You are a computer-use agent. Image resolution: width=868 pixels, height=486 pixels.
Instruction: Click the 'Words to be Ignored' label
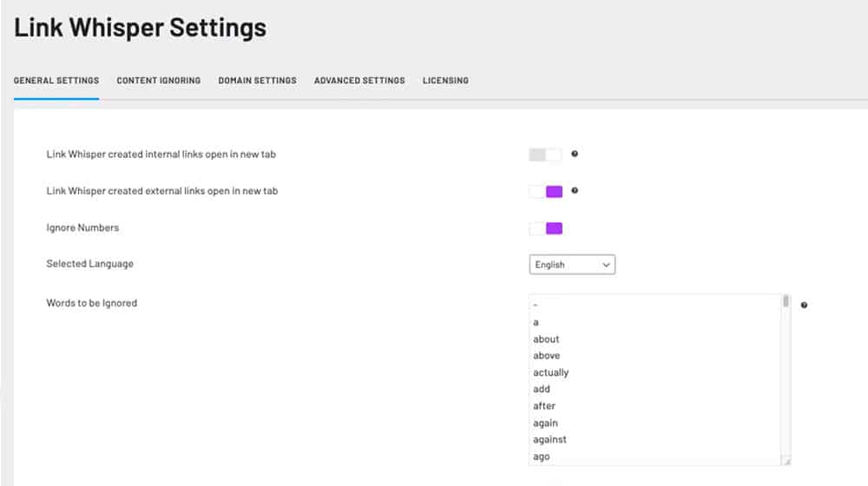92,303
